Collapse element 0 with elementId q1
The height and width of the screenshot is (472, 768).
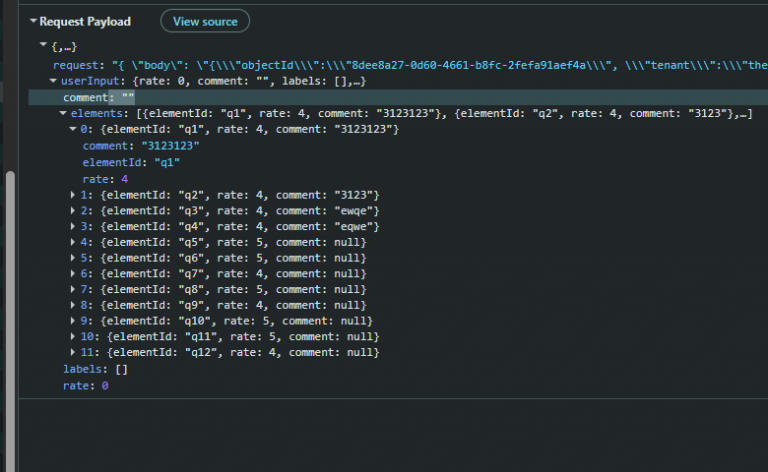72,129
